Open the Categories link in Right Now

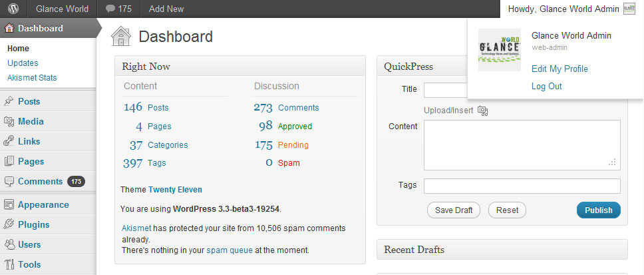(x=168, y=145)
